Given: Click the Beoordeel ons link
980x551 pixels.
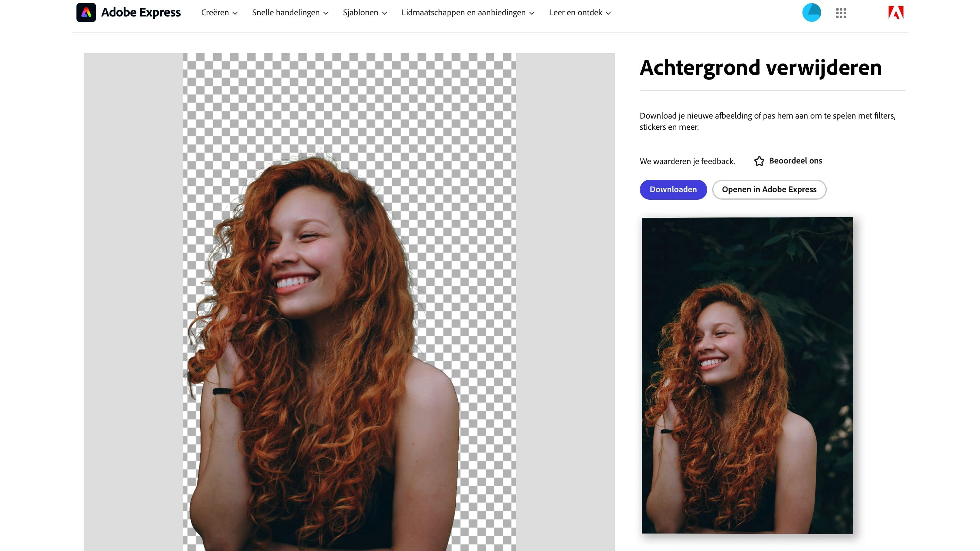Looking at the screenshot, I should (x=795, y=161).
